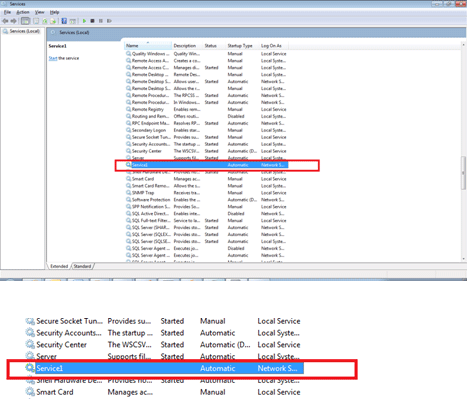Click Disabled startup type of Routing and Rem...
The width and height of the screenshot is (467, 399).
[x=236, y=116]
